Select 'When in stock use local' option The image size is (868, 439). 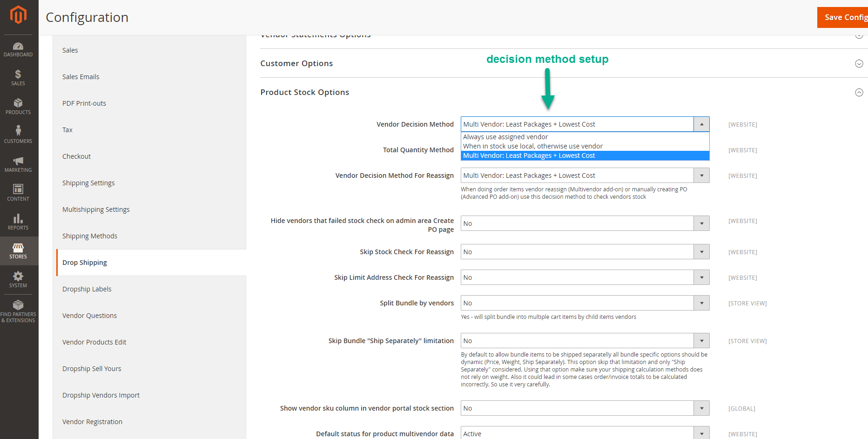click(585, 146)
